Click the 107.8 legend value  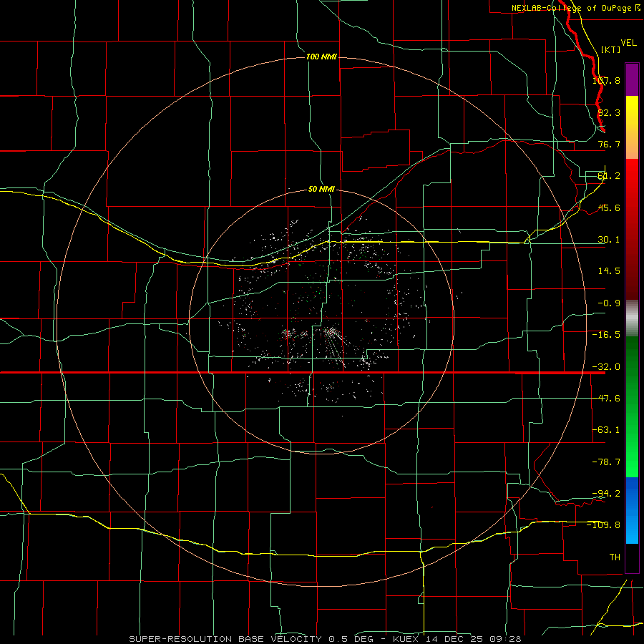tap(606, 80)
